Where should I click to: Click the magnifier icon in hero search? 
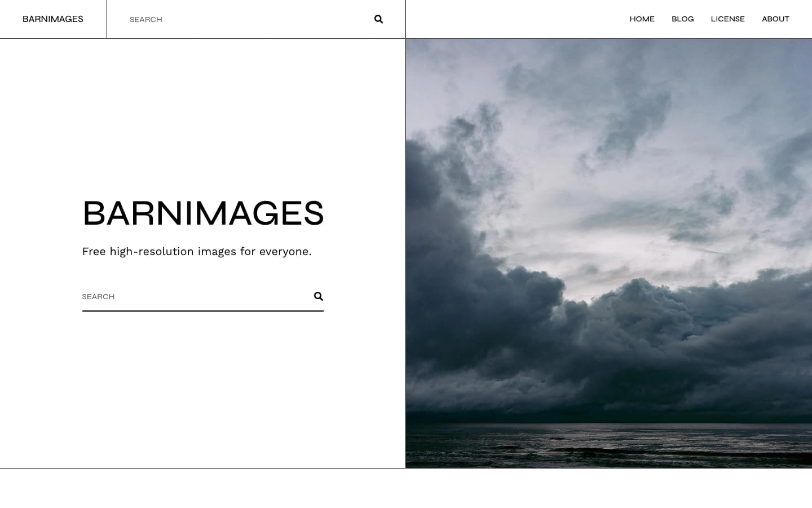point(319,296)
